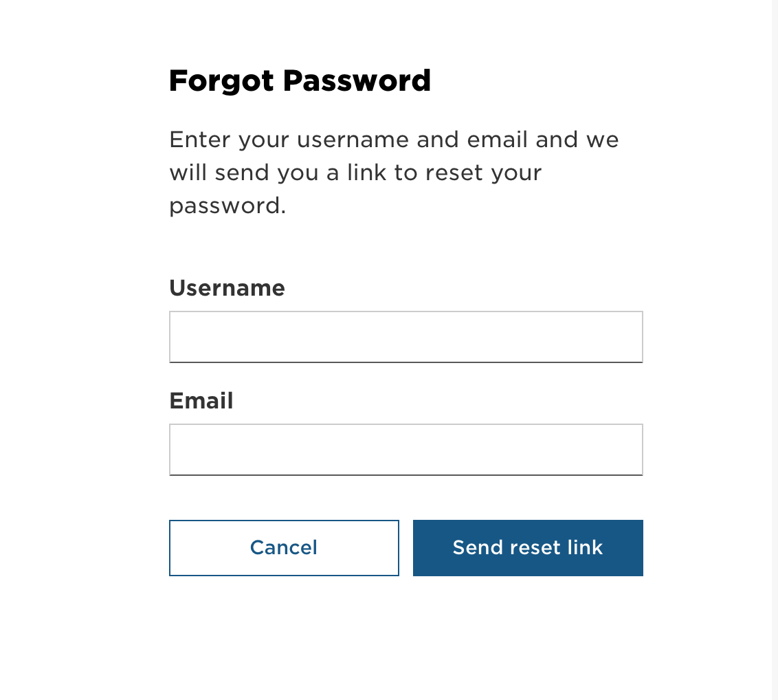The image size is (778, 700).
Task: Click the Username field label
Action: (227, 288)
